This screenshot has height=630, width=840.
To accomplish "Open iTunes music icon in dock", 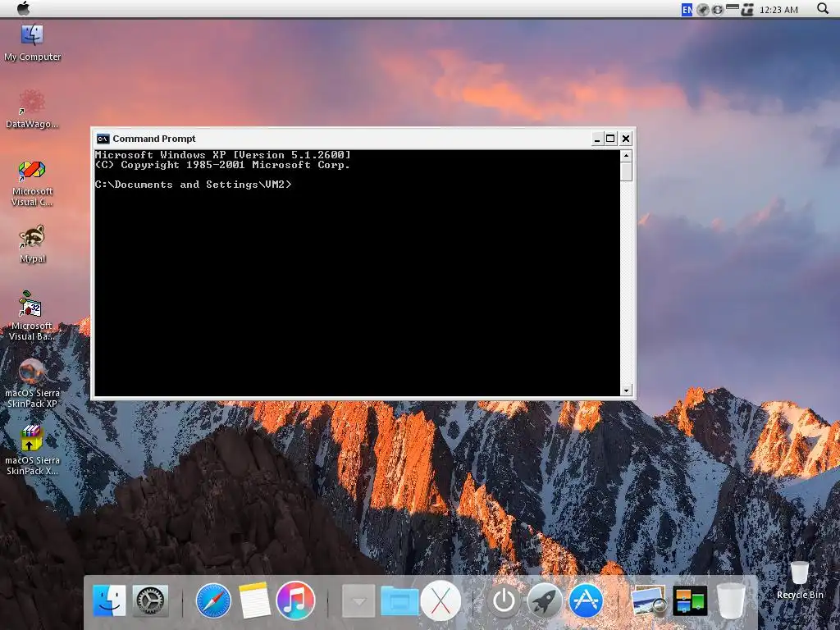I will (295, 600).
